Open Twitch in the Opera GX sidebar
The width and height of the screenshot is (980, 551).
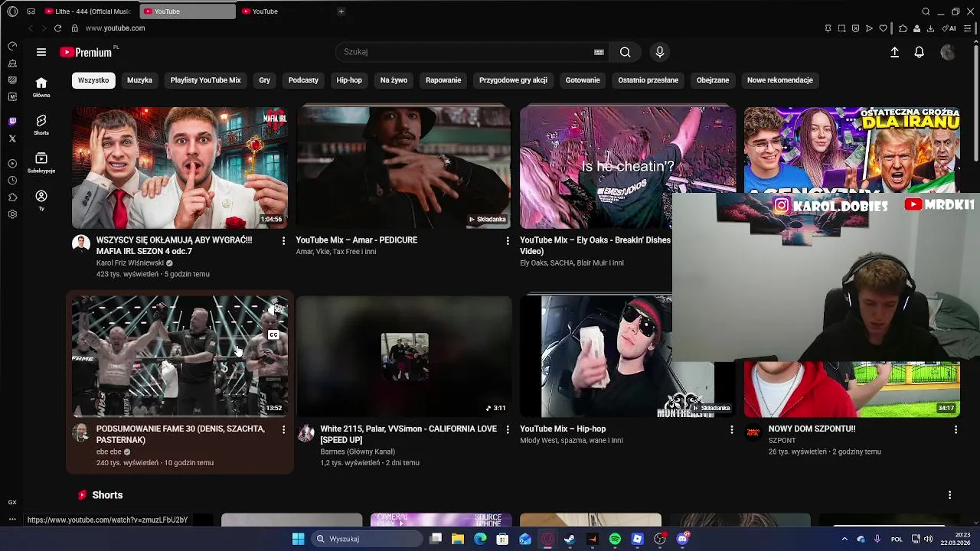12,121
